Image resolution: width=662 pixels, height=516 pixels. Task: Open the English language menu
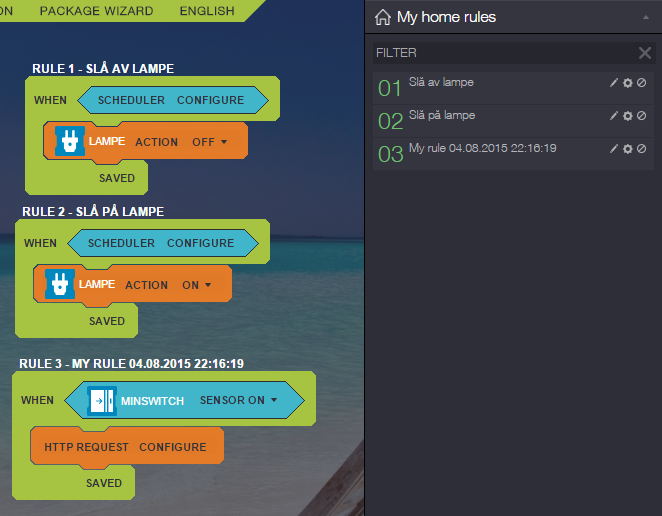pyautogui.click(x=207, y=11)
